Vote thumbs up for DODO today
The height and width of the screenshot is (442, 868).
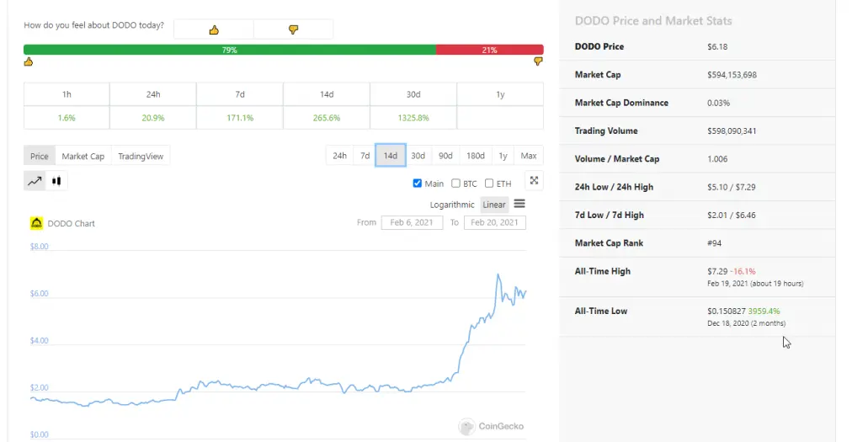(214, 29)
